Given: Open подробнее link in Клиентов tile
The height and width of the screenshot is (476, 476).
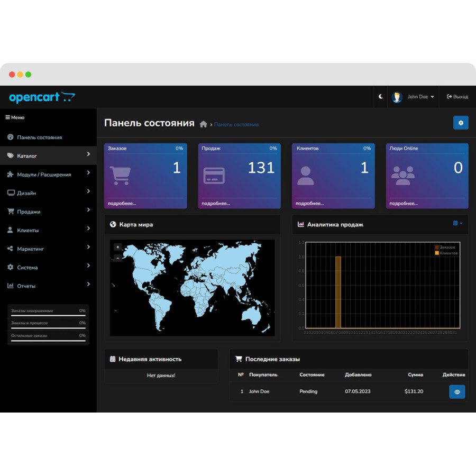Looking at the screenshot, I should 309,204.
